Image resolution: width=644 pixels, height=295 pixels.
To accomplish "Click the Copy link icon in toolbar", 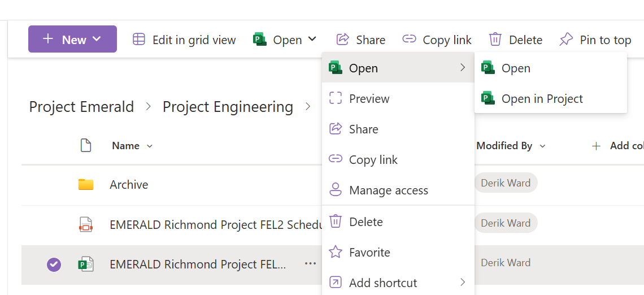I will click(409, 39).
